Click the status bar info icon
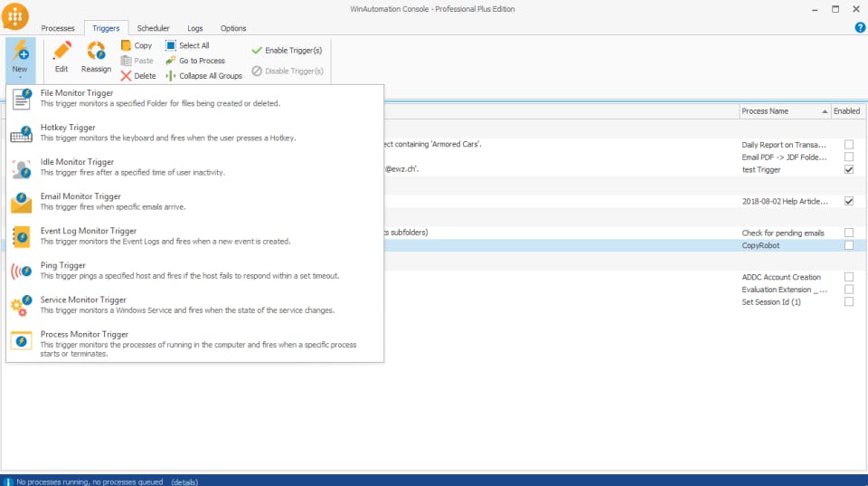This screenshot has width=868, height=486. point(8,481)
